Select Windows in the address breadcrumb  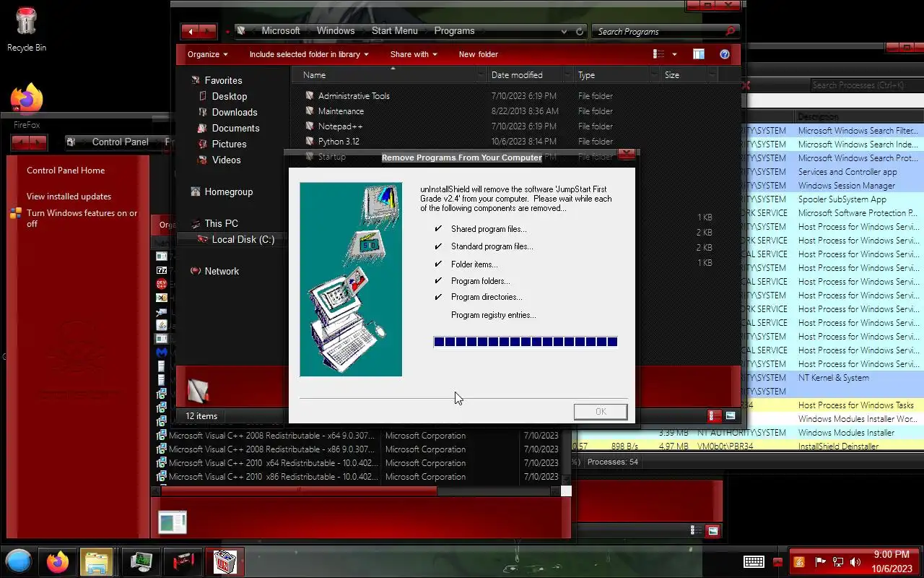pos(336,31)
